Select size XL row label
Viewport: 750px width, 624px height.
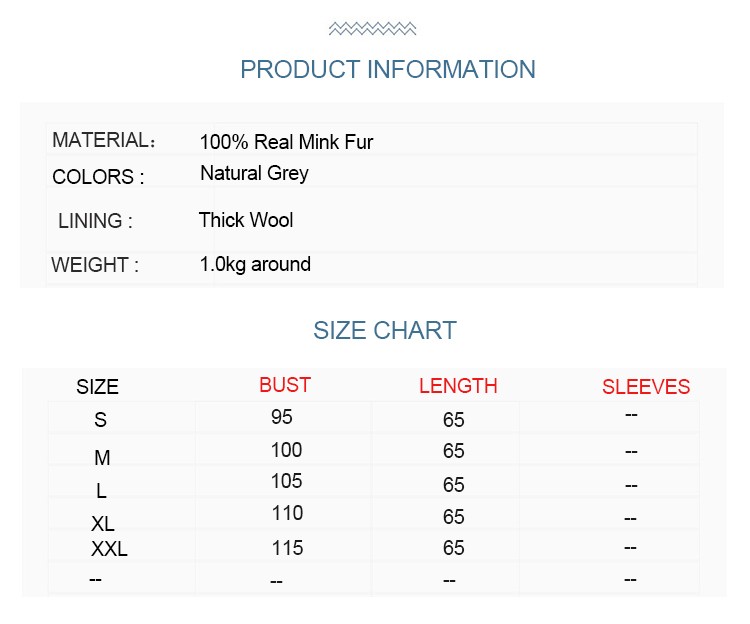point(103,524)
